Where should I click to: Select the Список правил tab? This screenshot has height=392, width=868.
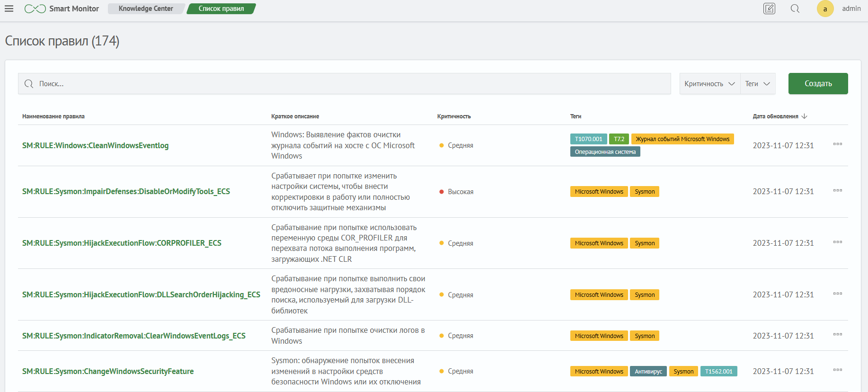point(221,9)
